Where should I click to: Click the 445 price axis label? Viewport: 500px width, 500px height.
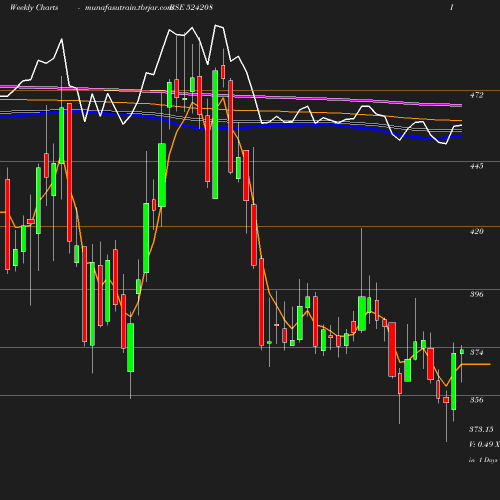(476, 166)
